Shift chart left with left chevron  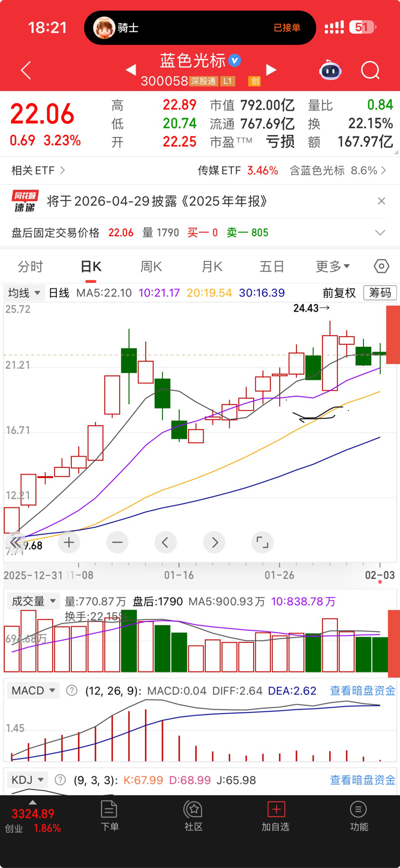click(x=166, y=542)
